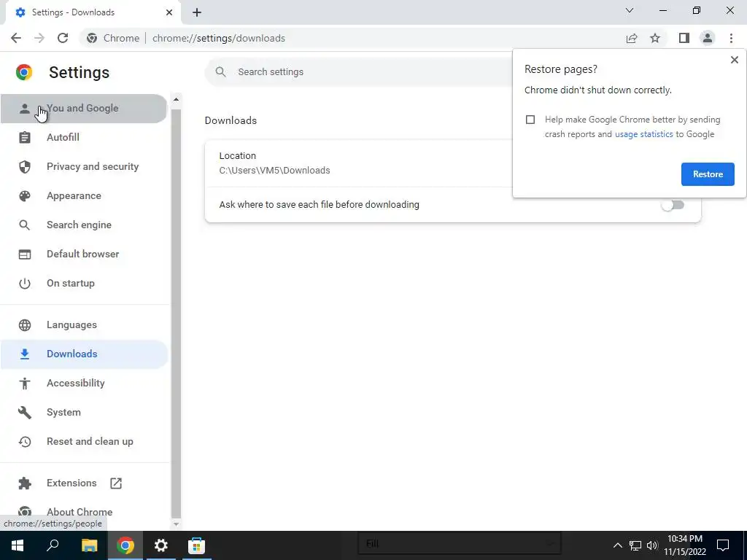The height and width of the screenshot is (560, 747).
Task: Open Windows Settings gear on taskbar
Action: [161, 545]
